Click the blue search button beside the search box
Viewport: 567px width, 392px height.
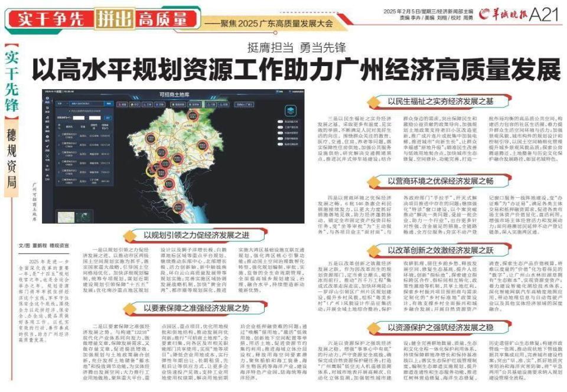(x=109, y=104)
